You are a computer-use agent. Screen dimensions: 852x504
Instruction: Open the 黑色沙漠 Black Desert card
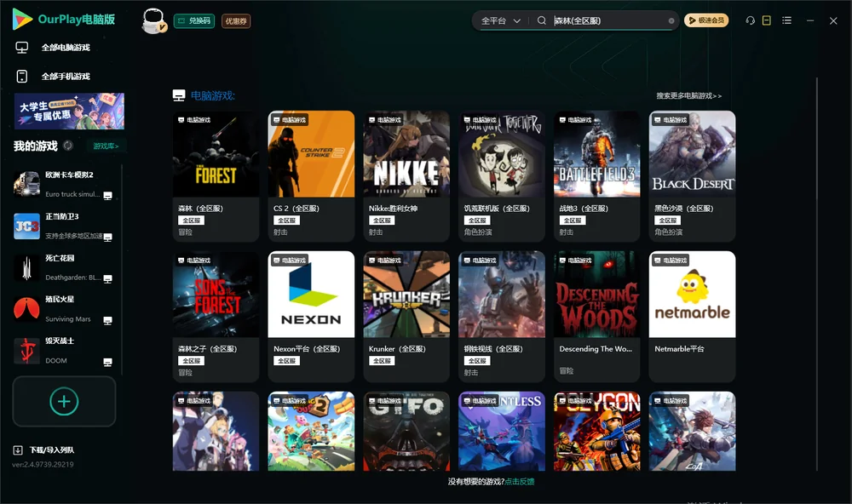pos(692,176)
